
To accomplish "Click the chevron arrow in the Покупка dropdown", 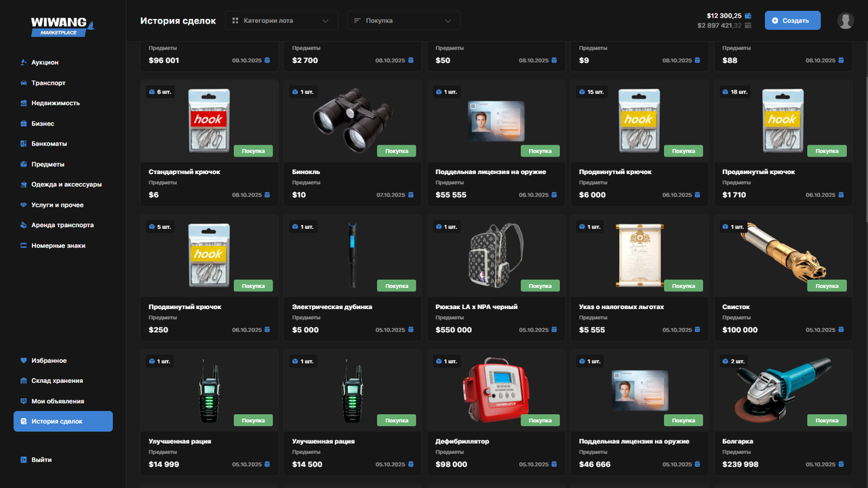I will [448, 21].
